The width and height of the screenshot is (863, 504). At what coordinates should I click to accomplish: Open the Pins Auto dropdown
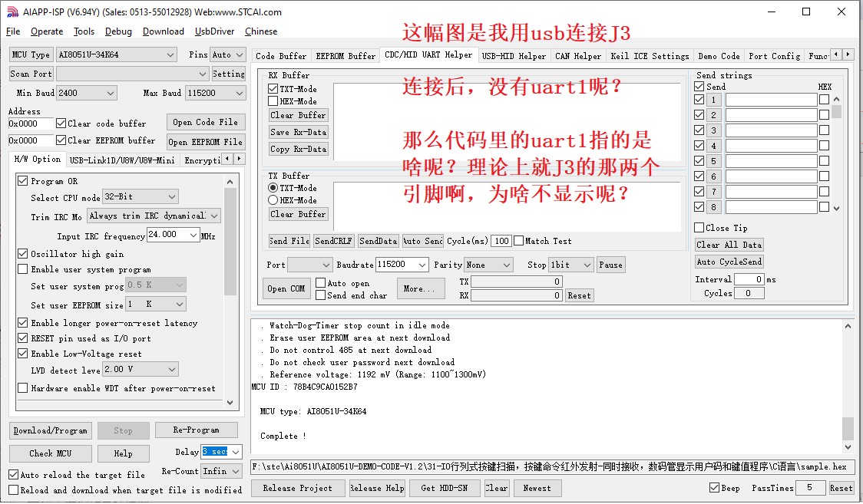coord(227,54)
